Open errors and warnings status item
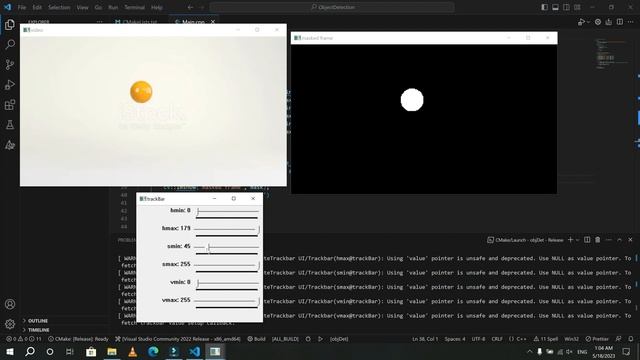This screenshot has height=360, width=640. tap(24, 339)
